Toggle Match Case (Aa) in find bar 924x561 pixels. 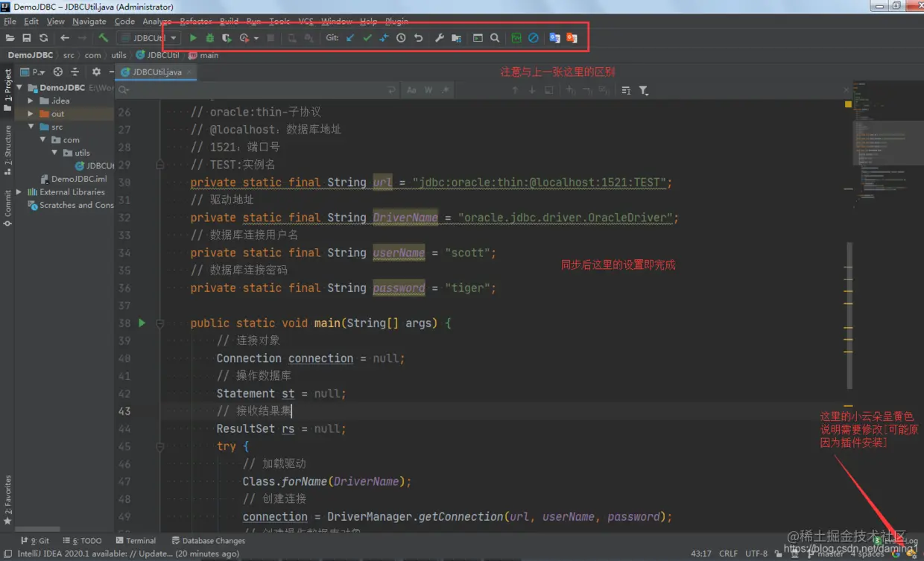point(411,90)
